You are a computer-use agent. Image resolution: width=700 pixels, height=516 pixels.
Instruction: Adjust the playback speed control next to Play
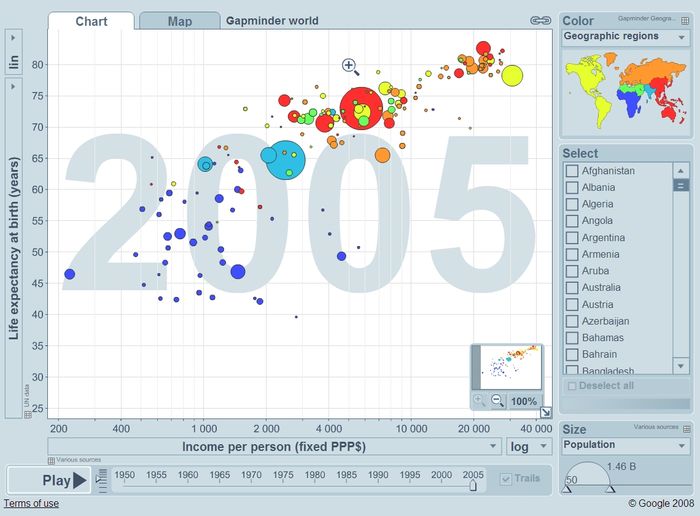[102, 480]
